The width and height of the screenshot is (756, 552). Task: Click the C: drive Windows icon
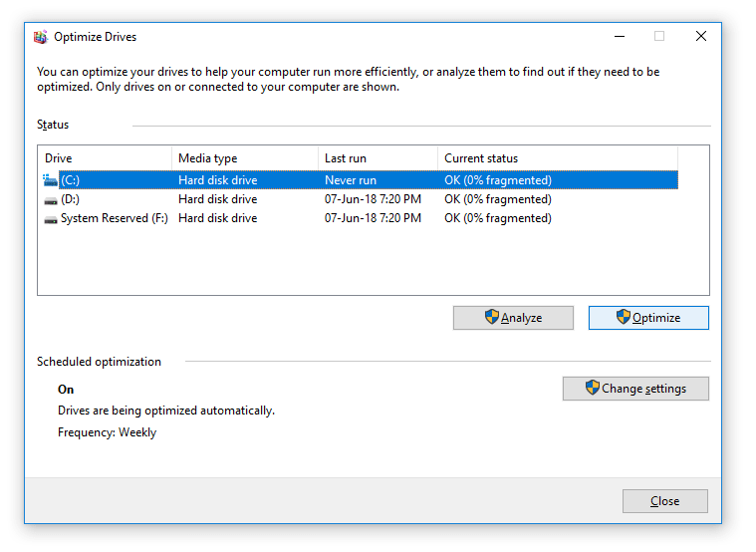(50, 180)
